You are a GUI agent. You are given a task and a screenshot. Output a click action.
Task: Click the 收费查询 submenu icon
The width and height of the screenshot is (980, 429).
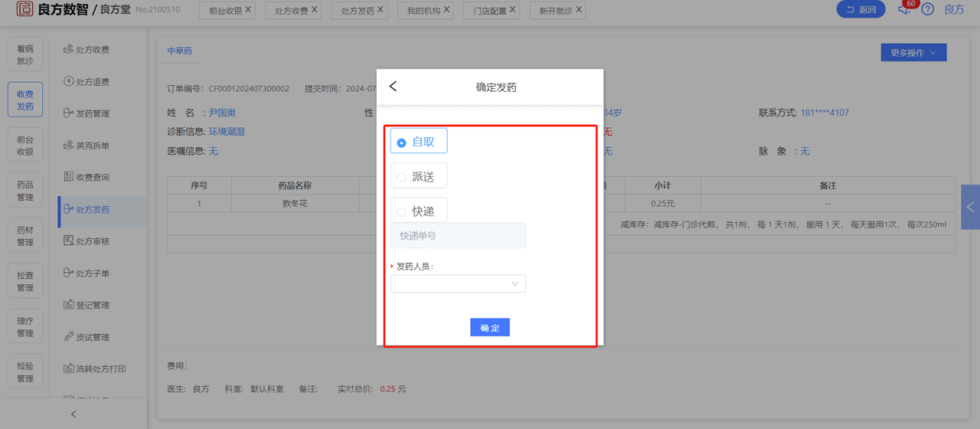69,177
